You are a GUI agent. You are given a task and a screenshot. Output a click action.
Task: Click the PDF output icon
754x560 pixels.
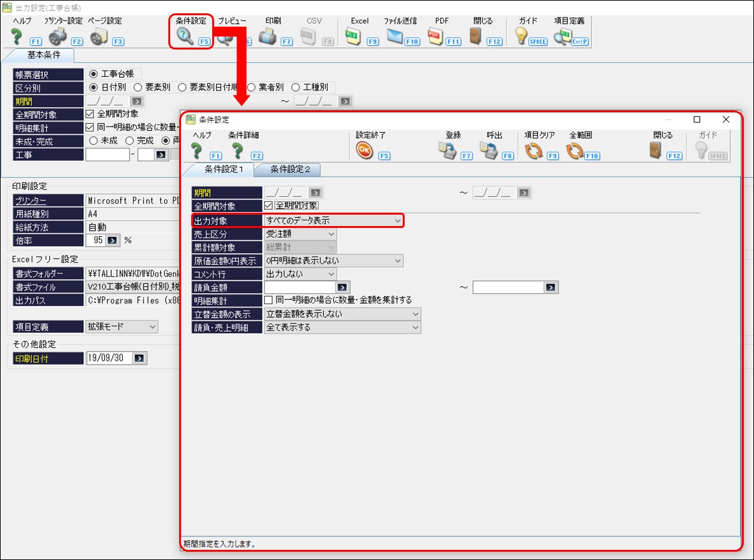click(436, 37)
